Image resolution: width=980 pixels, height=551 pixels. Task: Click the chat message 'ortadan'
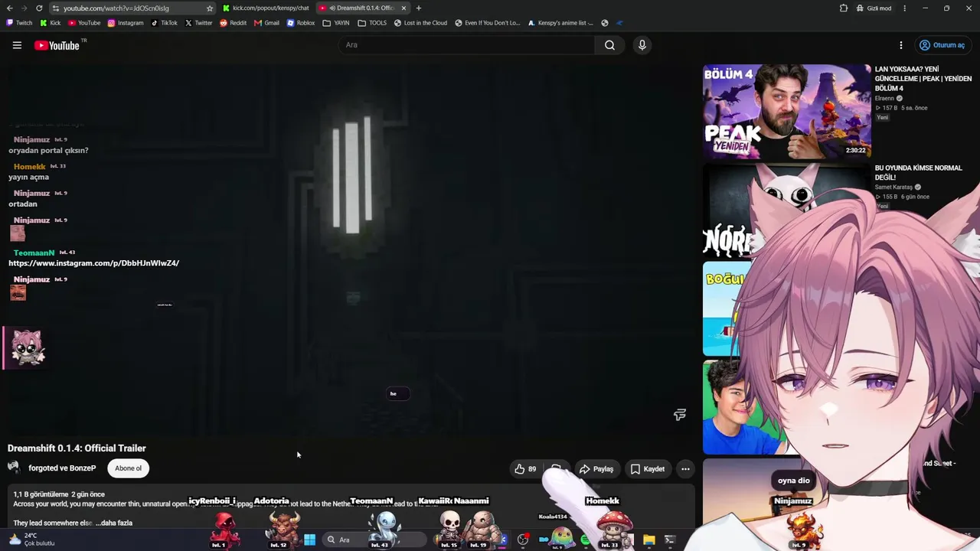pos(23,204)
